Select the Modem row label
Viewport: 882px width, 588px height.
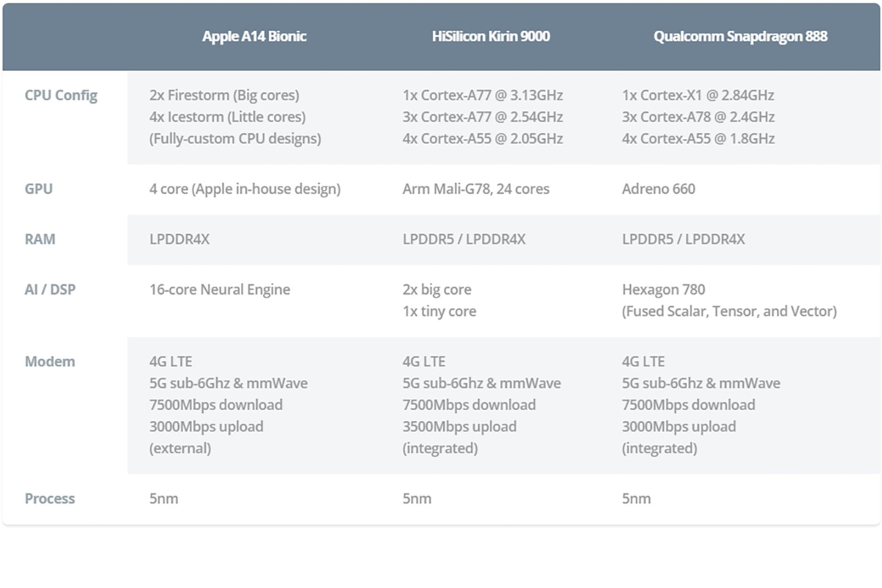[x=50, y=362]
